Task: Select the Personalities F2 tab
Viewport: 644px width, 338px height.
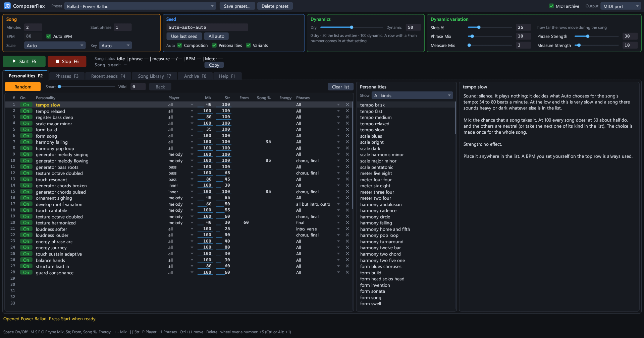Action: pyautogui.click(x=26, y=76)
